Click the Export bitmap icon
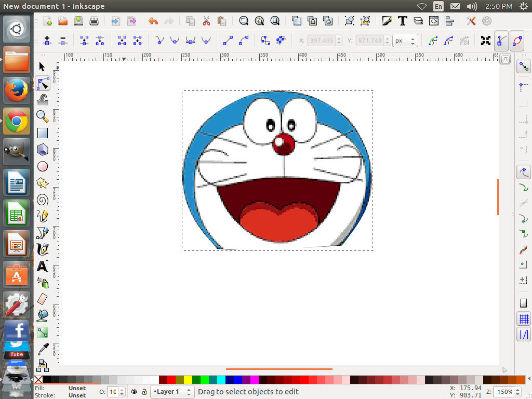Viewport: 532px width, 399px height. pyautogui.click(x=131, y=21)
